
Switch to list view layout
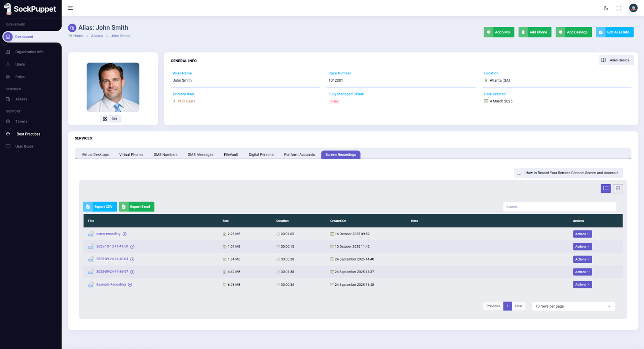pyautogui.click(x=606, y=188)
